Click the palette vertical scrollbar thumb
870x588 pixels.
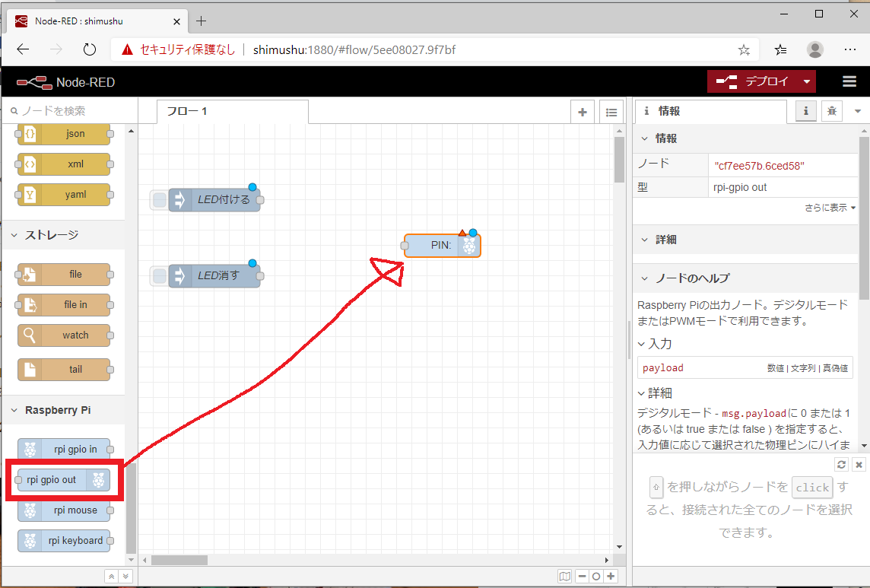(132, 509)
